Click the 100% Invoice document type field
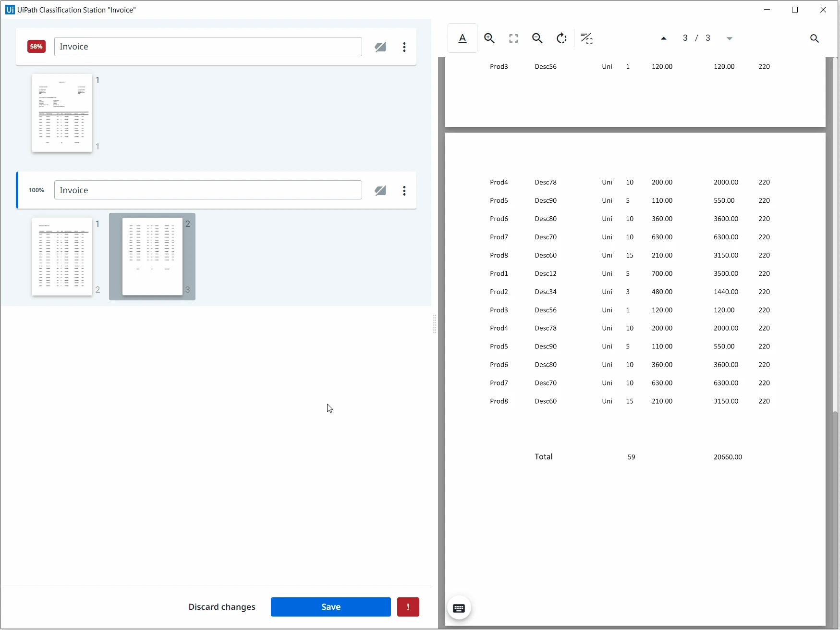The image size is (840, 630). pyautogui.click(x=208, y=190)
